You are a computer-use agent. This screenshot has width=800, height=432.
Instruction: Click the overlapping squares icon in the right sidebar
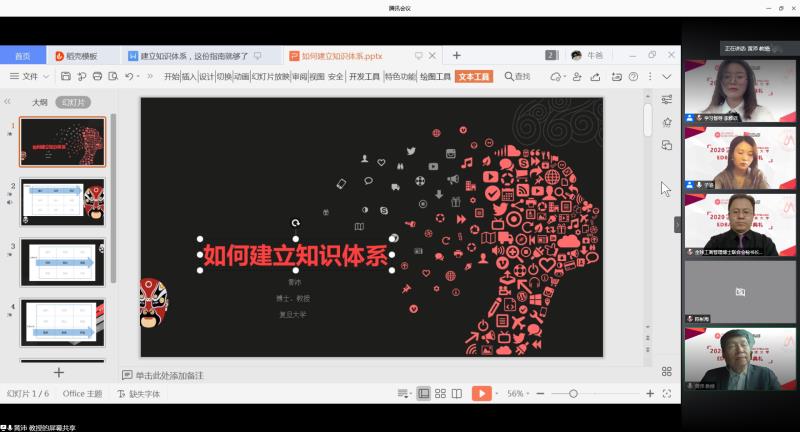[666, 145]
